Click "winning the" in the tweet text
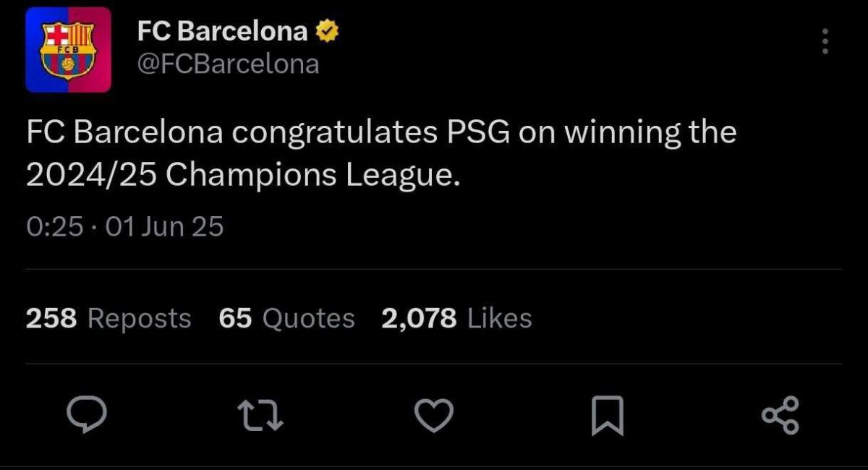The height and width of the screenshot is (470, 868). (x=650, y=133)
